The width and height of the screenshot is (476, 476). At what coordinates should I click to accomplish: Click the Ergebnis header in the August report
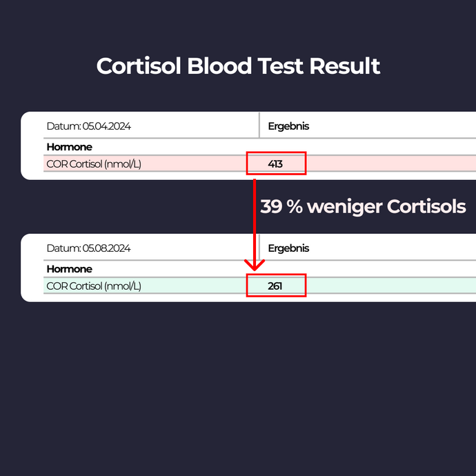point(288,248)
